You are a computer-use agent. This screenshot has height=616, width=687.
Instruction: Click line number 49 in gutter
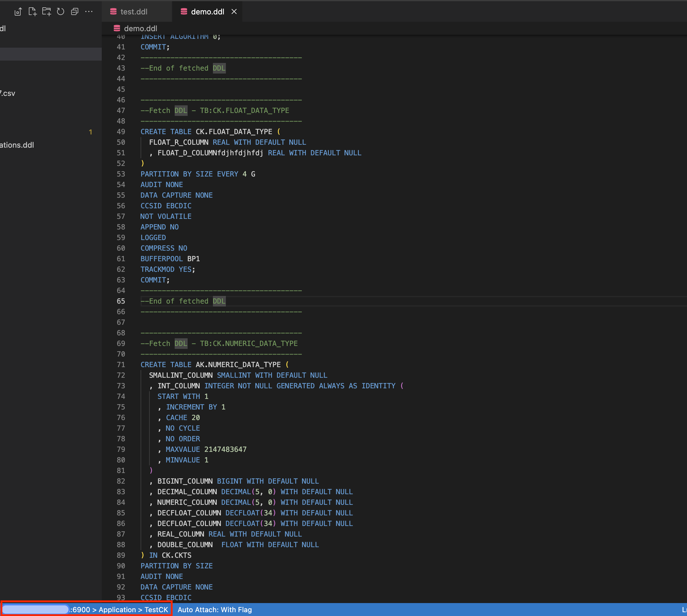[x=121, y=132]
